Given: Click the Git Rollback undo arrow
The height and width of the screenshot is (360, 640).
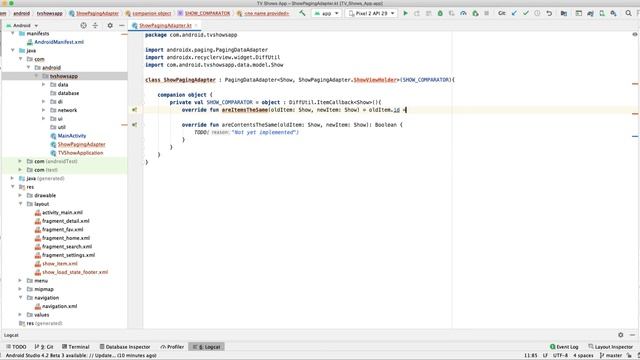Looking at the screenshot, I should (x=549, y=13).
